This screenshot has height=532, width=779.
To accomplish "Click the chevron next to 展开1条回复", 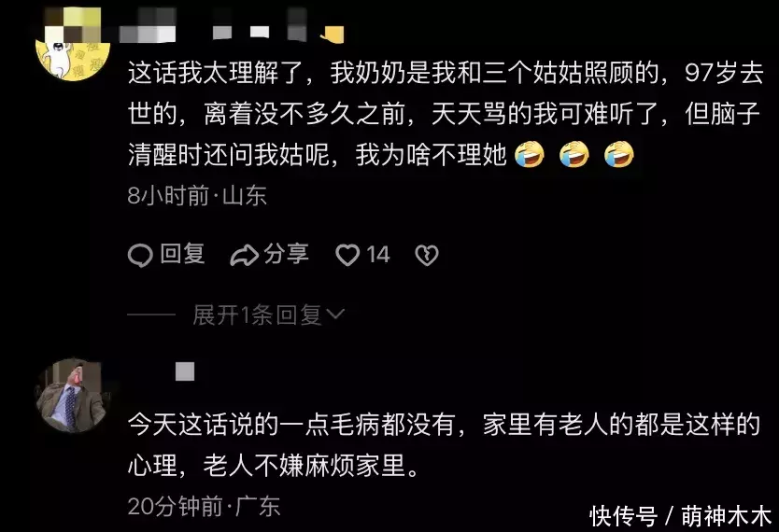I will tap(335, 314).
